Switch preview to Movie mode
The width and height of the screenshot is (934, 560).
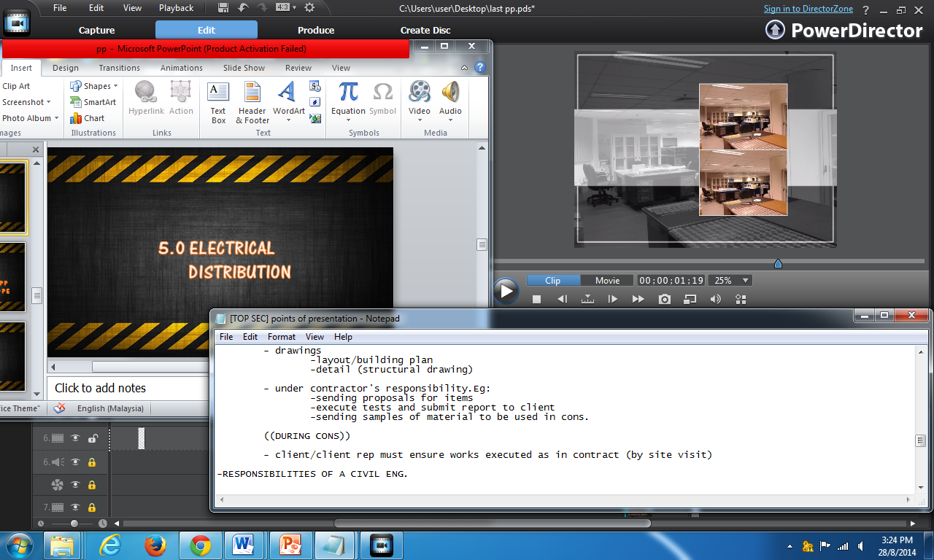[x=607, y=281]
